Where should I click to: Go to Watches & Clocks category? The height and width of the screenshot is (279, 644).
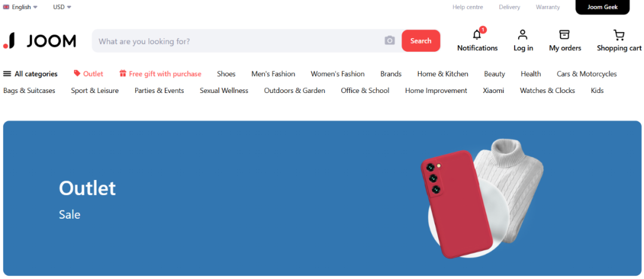(547, 91)
